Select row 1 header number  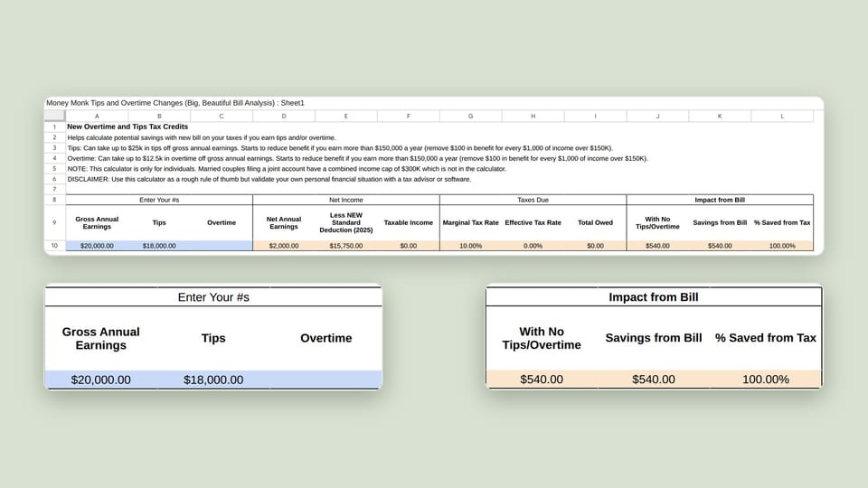tap(54, 127)
